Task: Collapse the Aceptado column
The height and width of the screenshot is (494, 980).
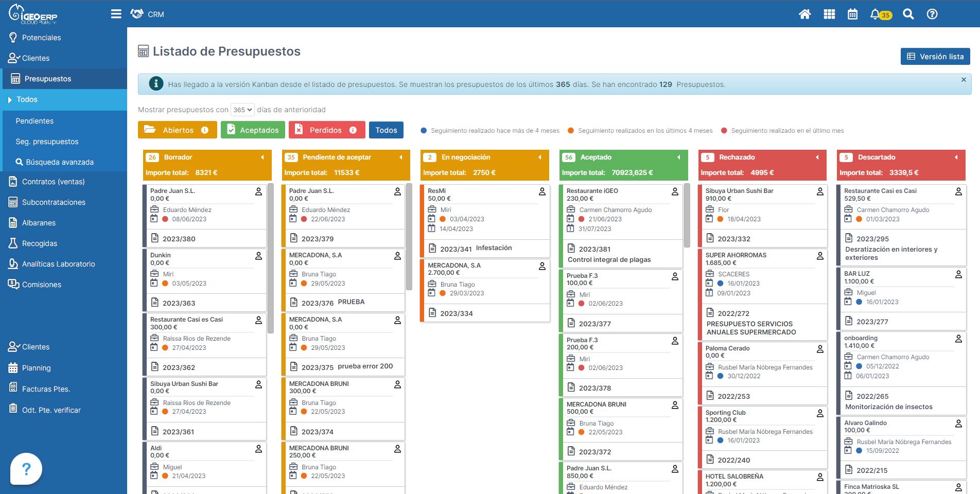Action: click(x=678, y=157)
